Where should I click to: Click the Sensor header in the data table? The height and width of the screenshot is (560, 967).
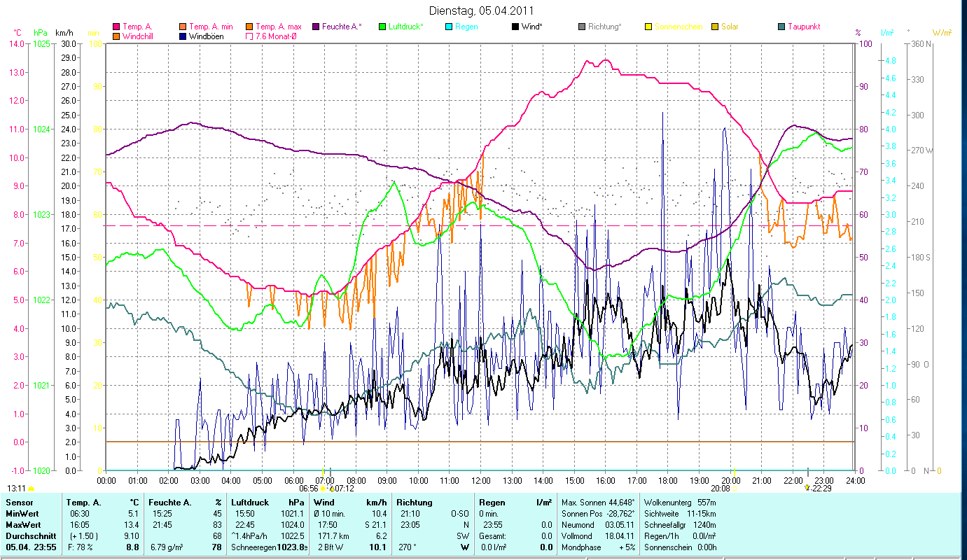pyautogui.click(x=18, y=502)
